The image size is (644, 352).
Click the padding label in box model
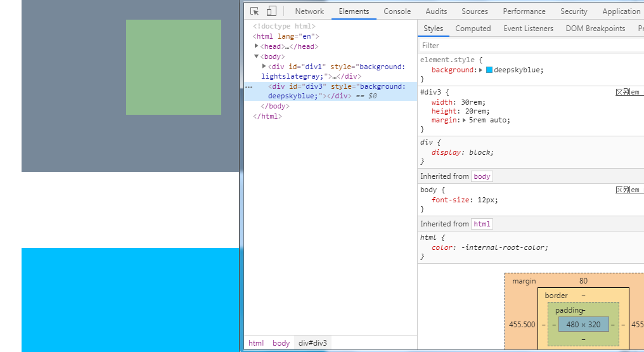pyautogui.click(x=569, y=310)
